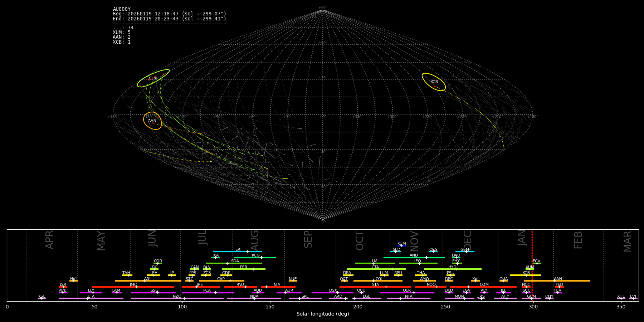Click the +270 right ascension label
This screenshot has height=322, width=644.
click(427, 117)
